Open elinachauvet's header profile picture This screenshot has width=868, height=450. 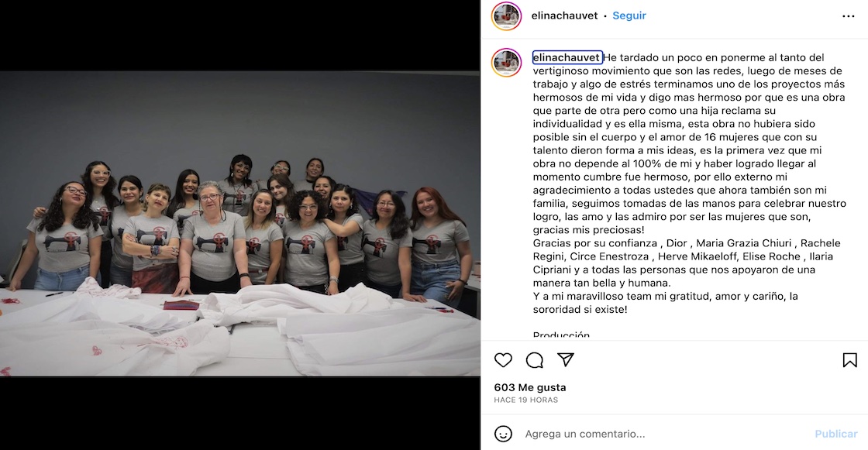click(507, 16)
